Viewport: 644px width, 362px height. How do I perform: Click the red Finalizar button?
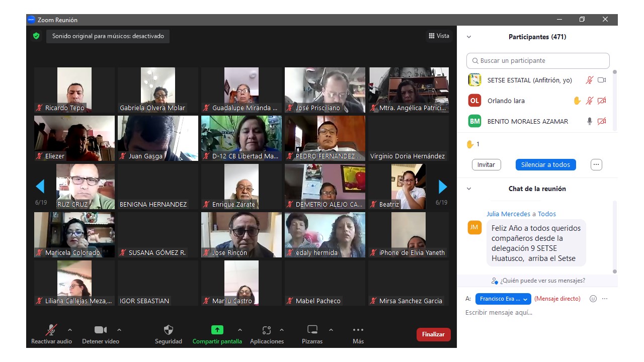pyautogui.click(x=433, y=334)
